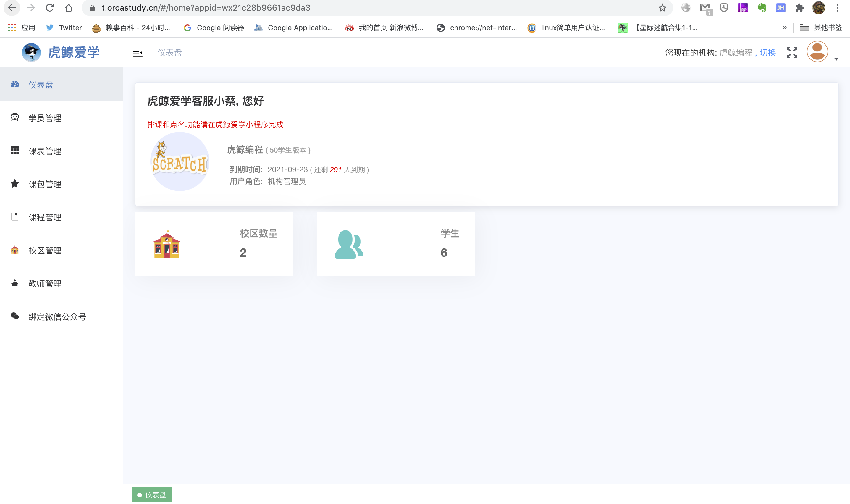Open the 我的首页 新浪微博 bookmark

coord(384,28)
